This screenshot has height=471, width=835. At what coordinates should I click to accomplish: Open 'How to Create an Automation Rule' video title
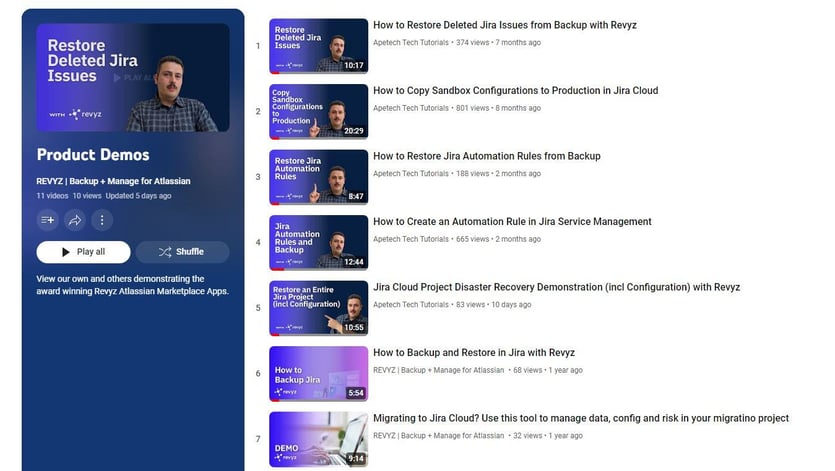[512, 222]
